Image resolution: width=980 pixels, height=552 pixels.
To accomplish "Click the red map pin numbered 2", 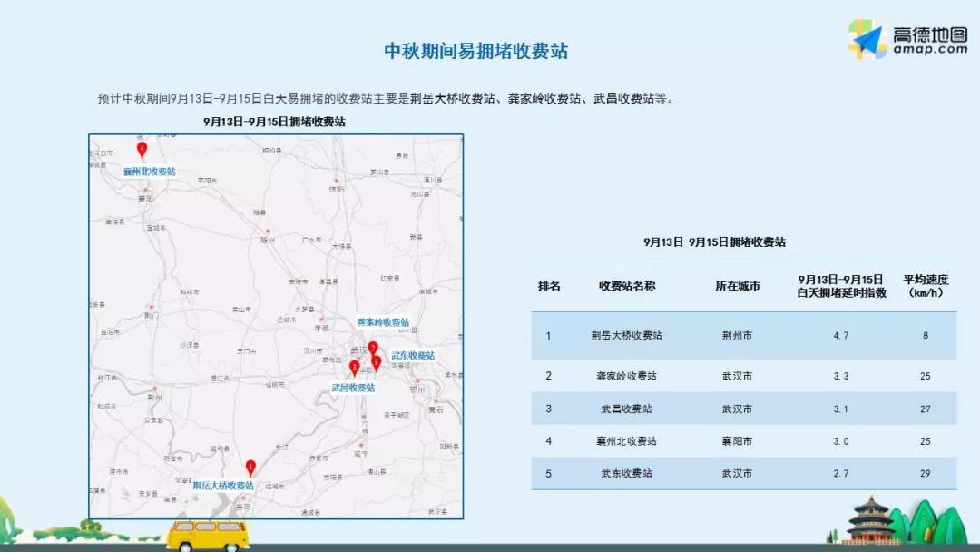I will point(372,348).
